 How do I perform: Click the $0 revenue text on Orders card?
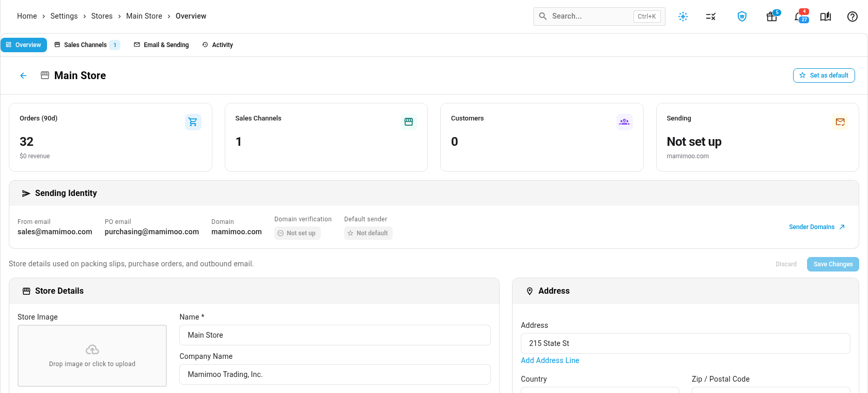pos(35,156)
